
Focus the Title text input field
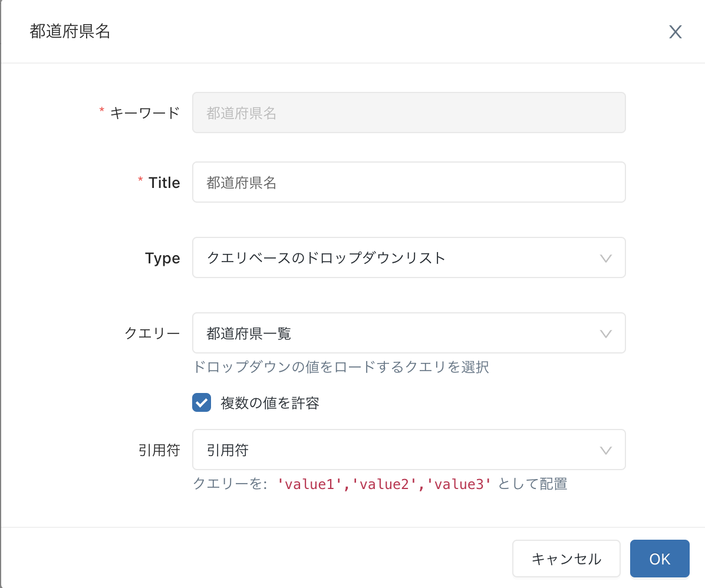pyautogui.click(x=408, y=182)
